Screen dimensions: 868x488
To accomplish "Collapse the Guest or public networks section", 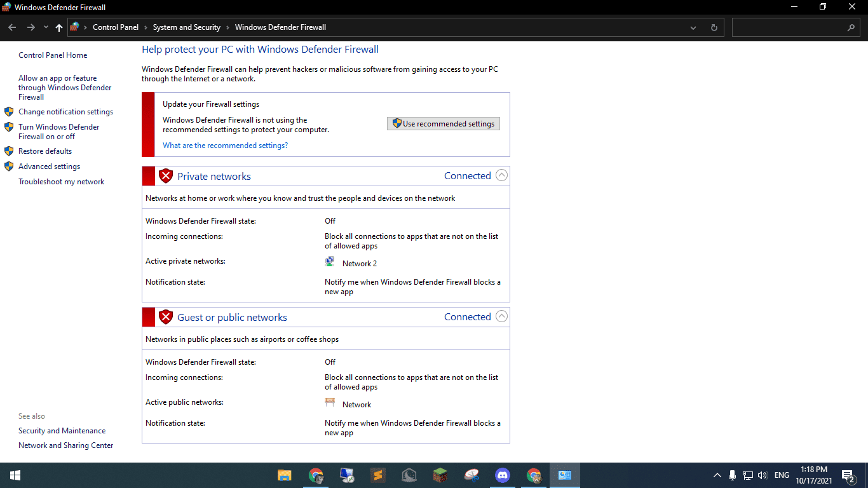I will (x=501, y=316).
